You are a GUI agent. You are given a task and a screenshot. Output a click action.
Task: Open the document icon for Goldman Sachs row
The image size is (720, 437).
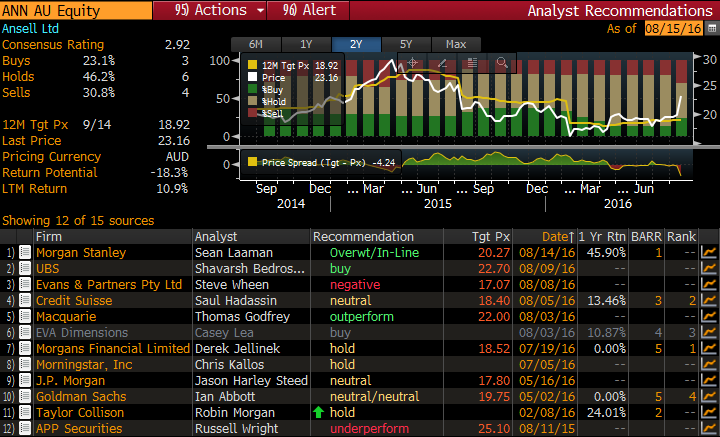point(25,397)
